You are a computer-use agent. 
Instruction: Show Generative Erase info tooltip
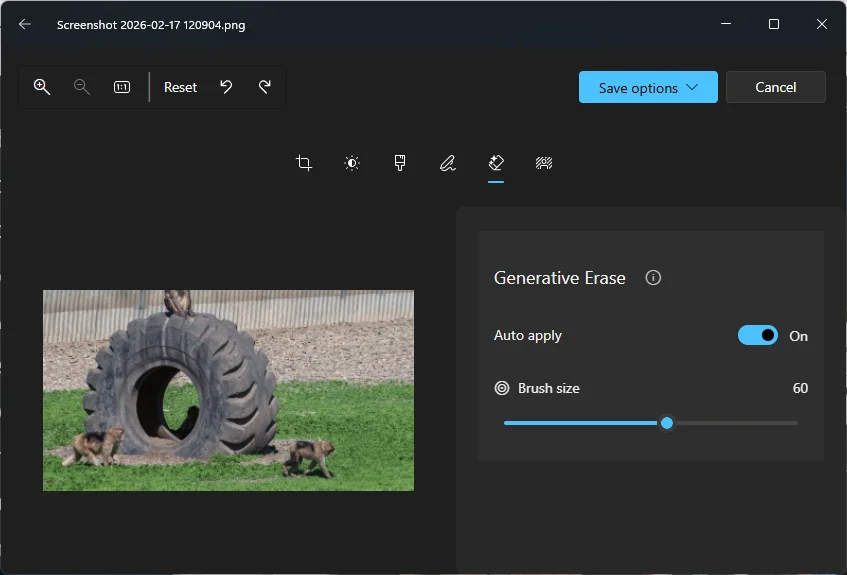pyautogui.click(x=653, y=278)
